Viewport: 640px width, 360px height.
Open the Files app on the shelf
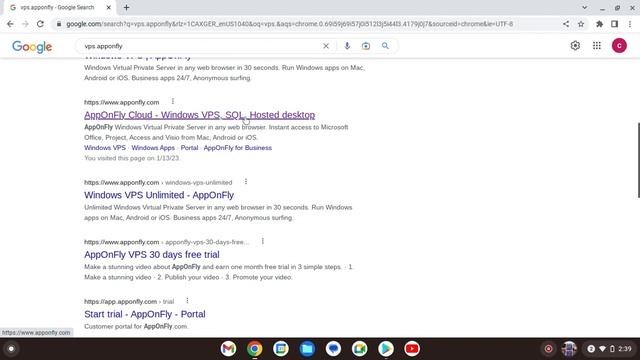307,349
